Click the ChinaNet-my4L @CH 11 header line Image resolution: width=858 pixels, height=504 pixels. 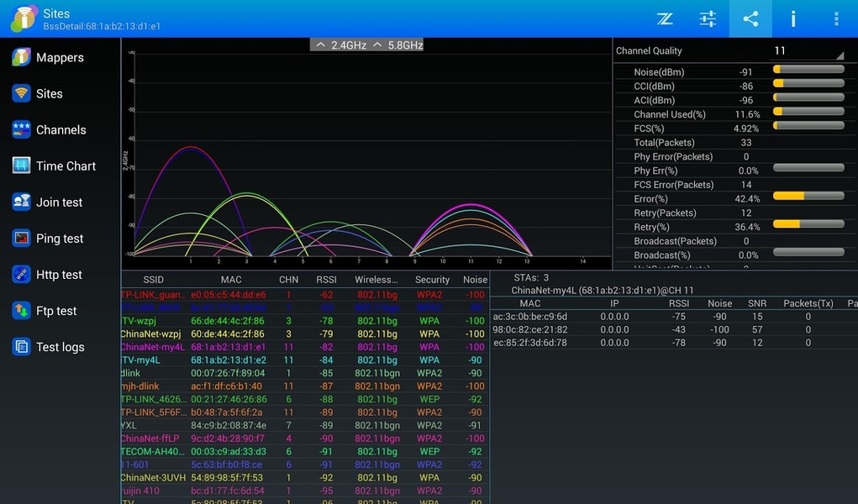coord(602,291)
